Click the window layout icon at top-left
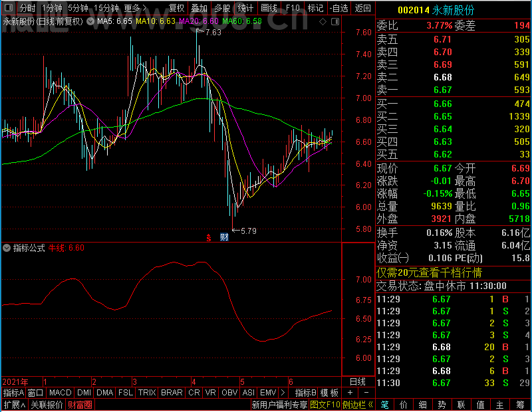 (x=9, y=8)
